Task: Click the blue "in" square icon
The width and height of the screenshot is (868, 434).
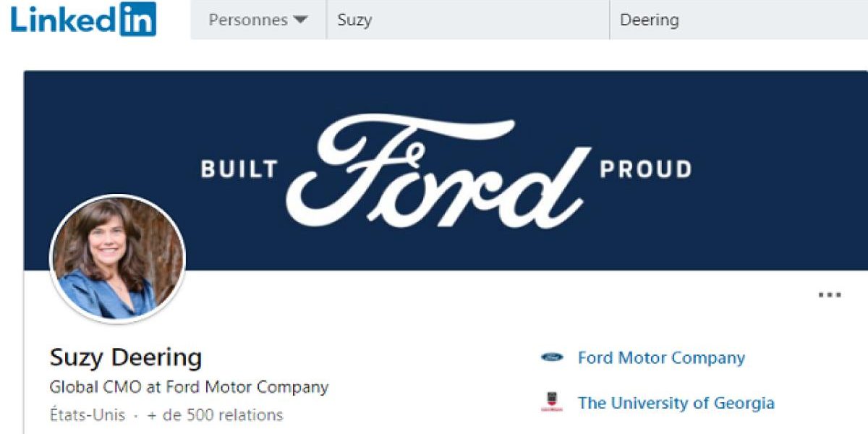Action: coord(137,20)
